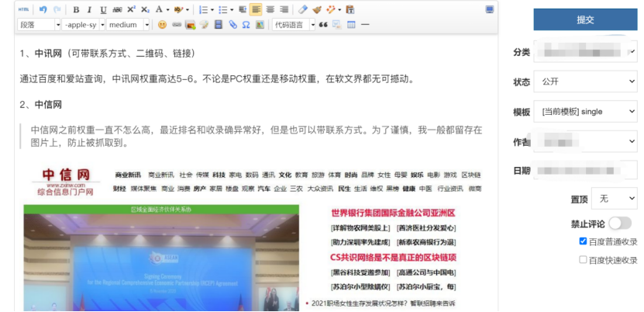Open the -apple-sy font family dropdown

84,25
